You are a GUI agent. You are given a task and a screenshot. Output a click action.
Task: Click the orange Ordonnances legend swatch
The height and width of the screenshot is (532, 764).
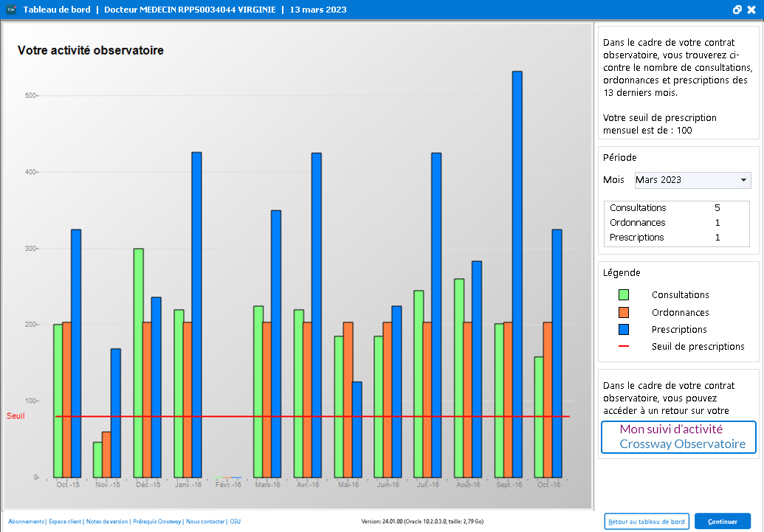pyautogui.click(x=623, y=312)
